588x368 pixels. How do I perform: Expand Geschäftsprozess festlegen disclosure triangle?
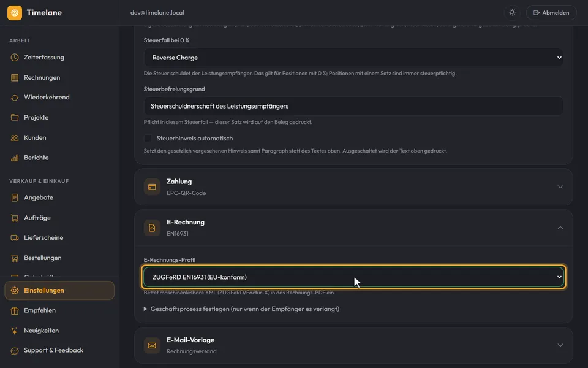[146, 309]
